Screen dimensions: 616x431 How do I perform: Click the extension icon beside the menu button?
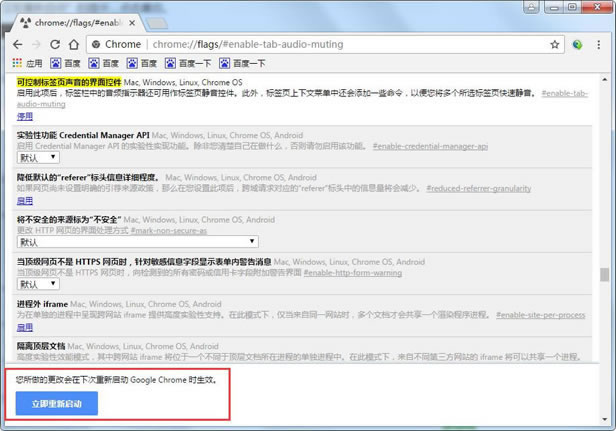(578, 44)
